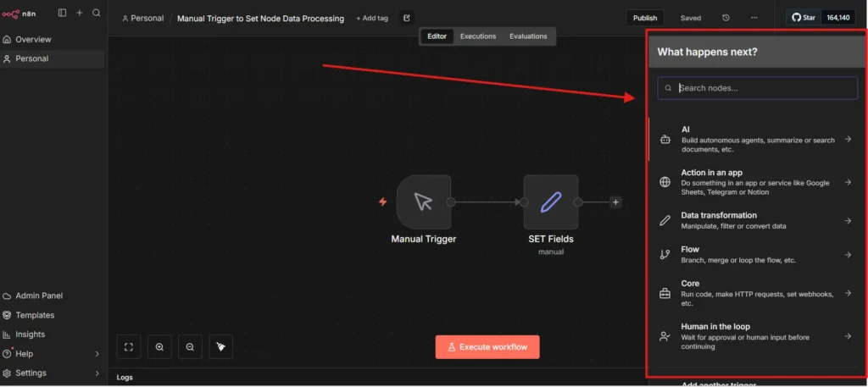The height and width of the screenshot is (387, 868).
Task: Open the three-dot more options menu
Action: click(x=754, y=18)
